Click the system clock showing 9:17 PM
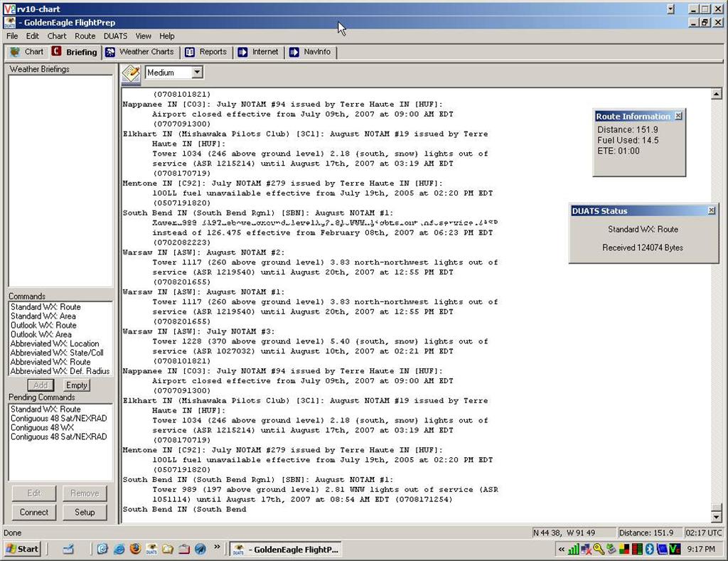 click(x=701, y=550)
